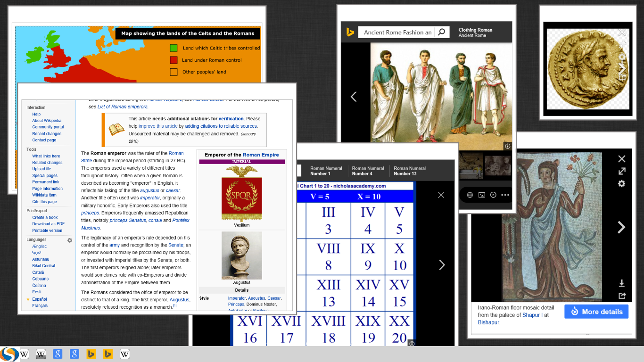Close the gold coin image viewer
This screenshot has height=362, width=644.
pyautogui.click(x=622, y=33)
